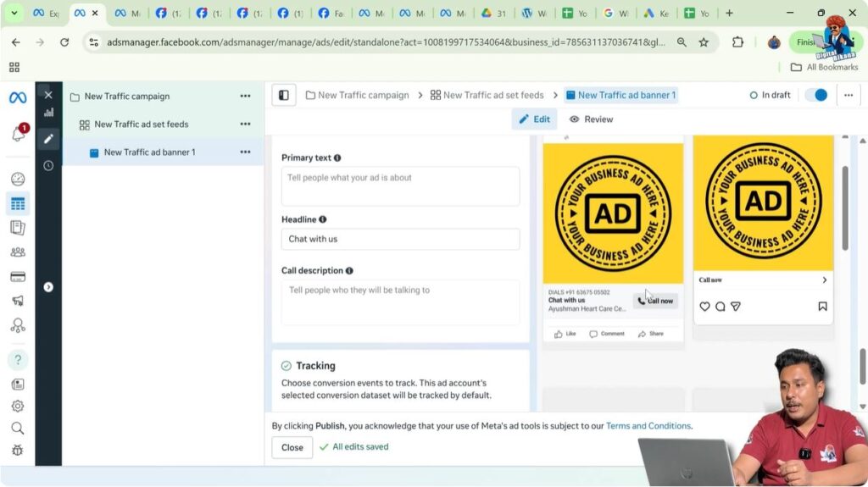This screenshot has width=868, height=487.
Task: Switch to the Review tab
Action: (591, 119)
